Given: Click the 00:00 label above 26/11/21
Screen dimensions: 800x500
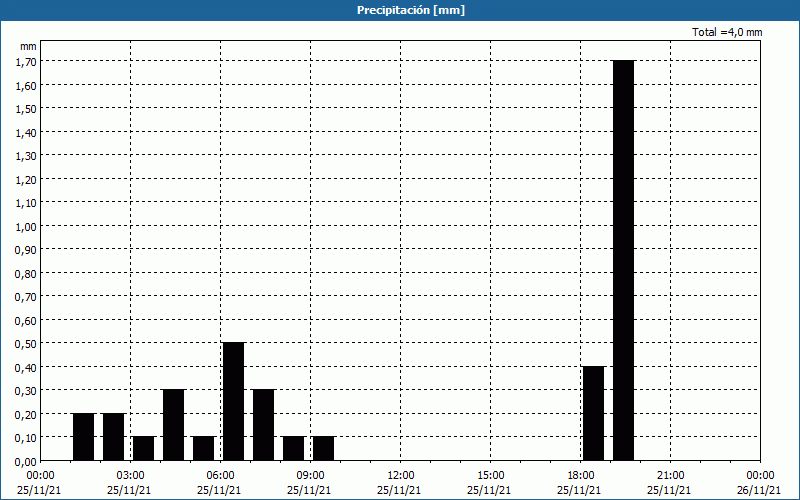Looking at the screenshot, I should (760, 476).
